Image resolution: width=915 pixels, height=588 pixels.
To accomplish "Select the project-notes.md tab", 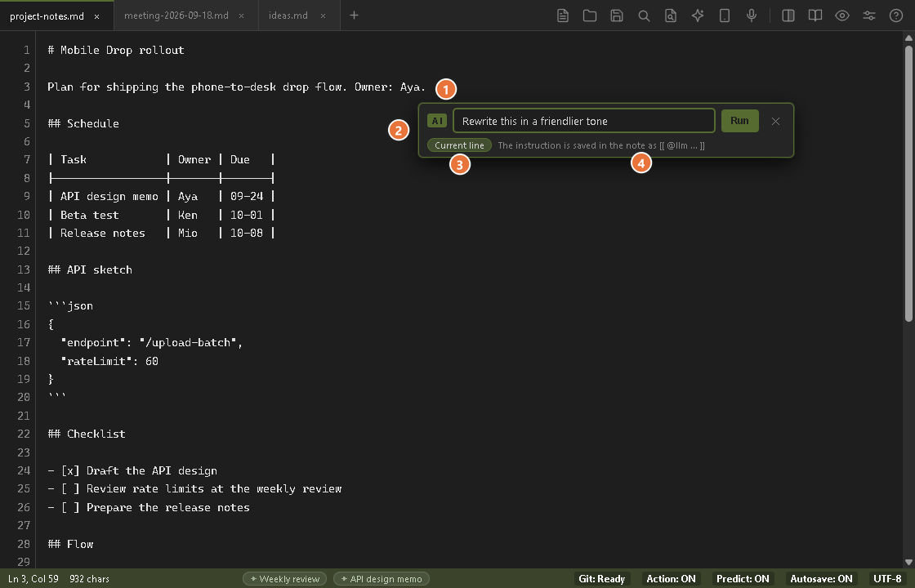I will click(47, 16).
